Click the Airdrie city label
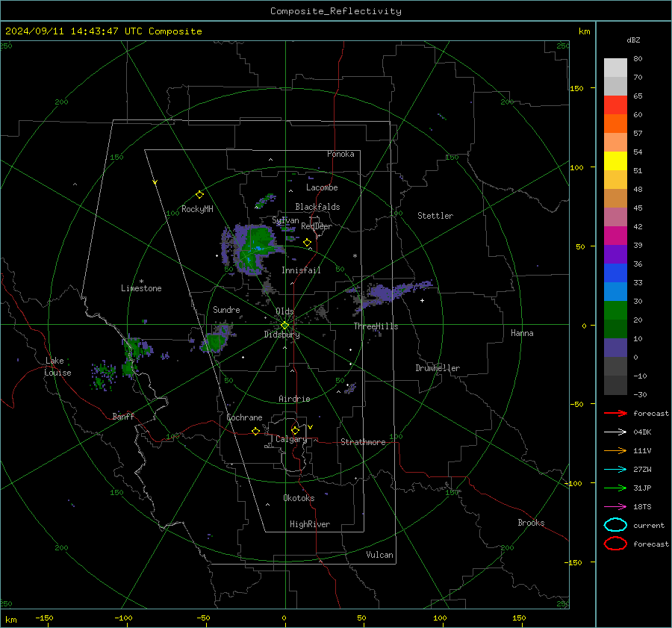Screen dimensions: 672x628 point(294,399)
